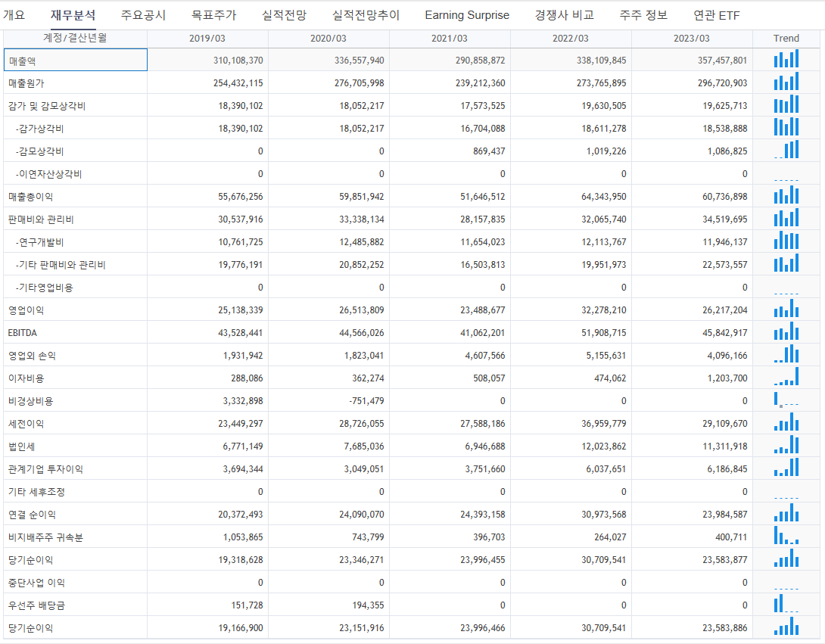Click the 2023/03 column header
825x644 pixels.
(x=691, y=39)
